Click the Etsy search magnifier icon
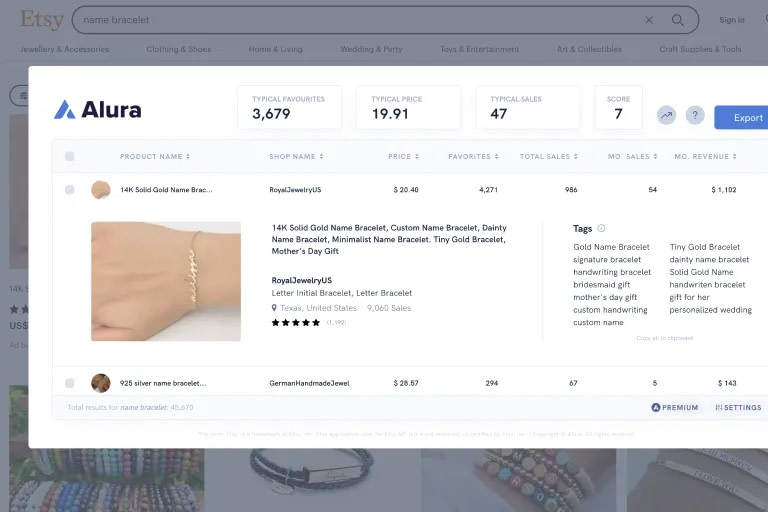768x512 pixels. tap(678, 20)
